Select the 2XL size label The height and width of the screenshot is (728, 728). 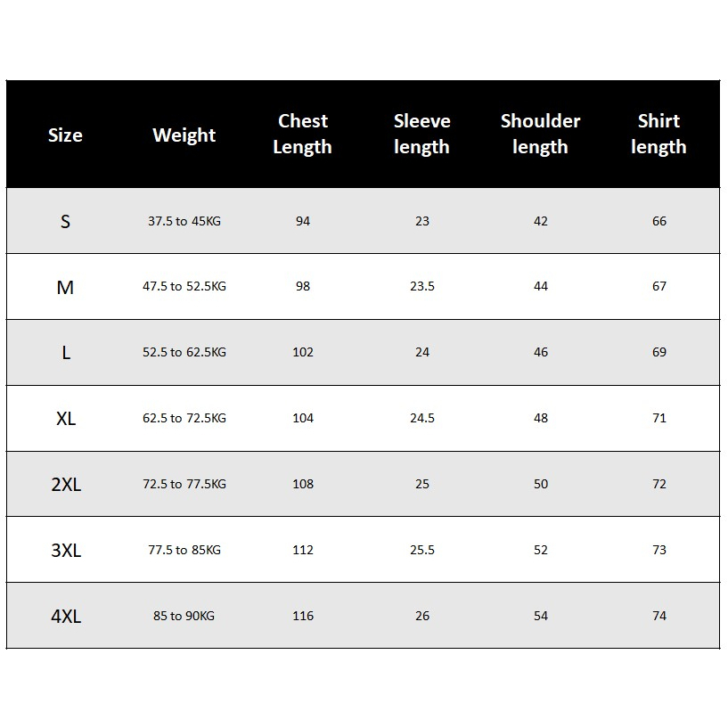pos(66,485)
